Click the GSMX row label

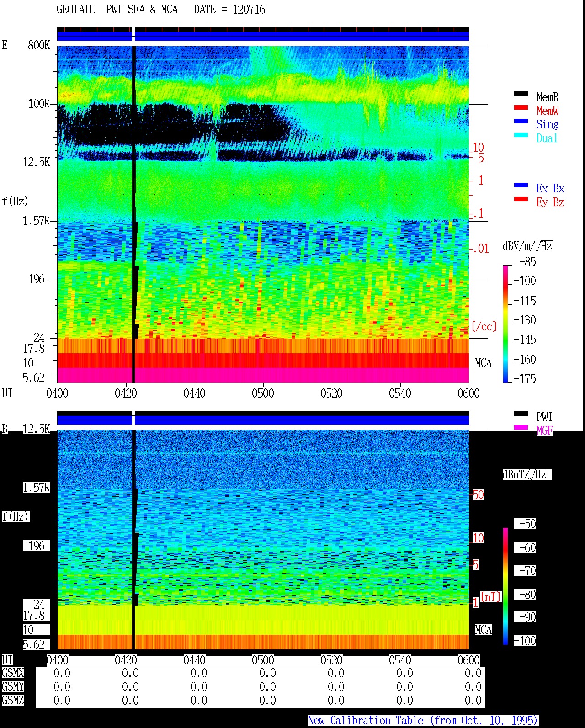13,673
